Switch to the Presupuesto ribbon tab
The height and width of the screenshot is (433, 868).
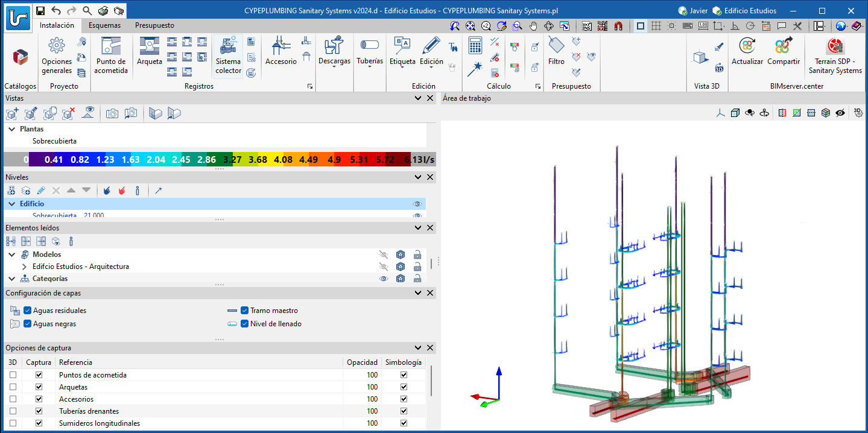[x=154, y=25]
